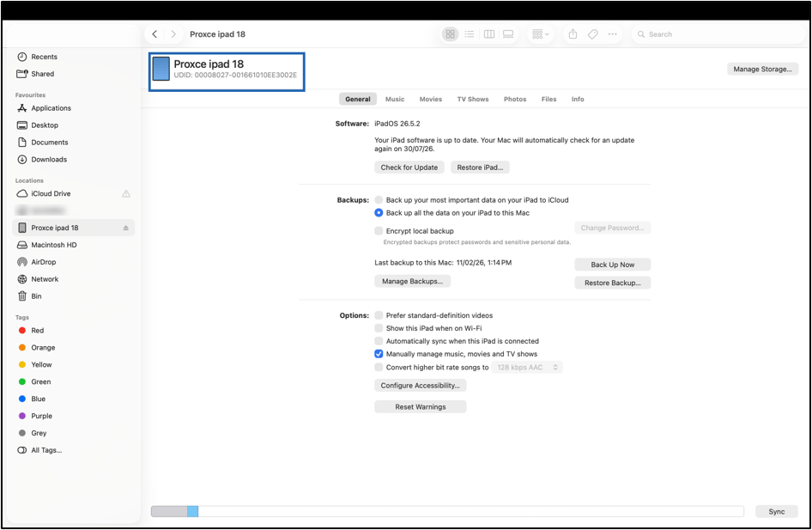Check Show this iPad when on Wi-Fi
The height and width of the screenshot is (530, 812).
coord(379,328)
